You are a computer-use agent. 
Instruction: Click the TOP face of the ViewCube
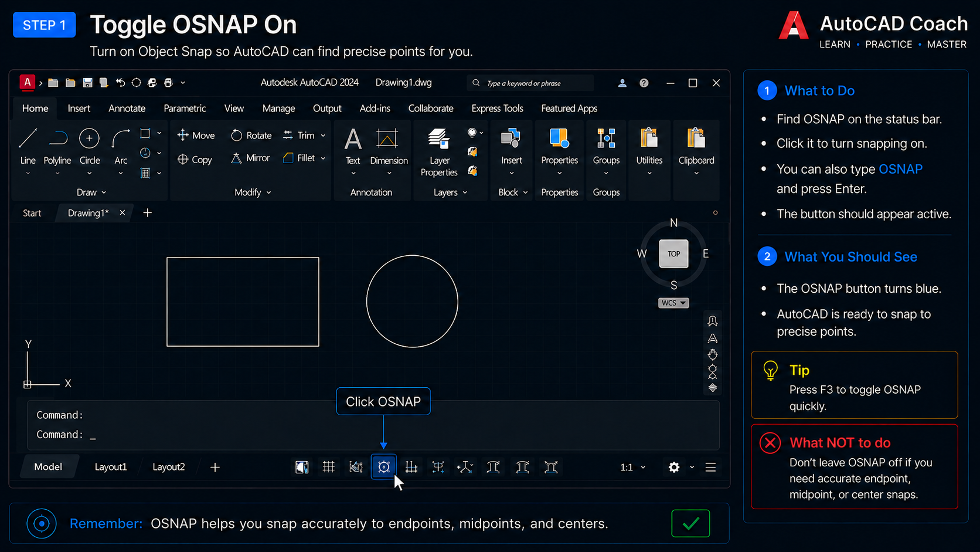click(x=673, y=254)
